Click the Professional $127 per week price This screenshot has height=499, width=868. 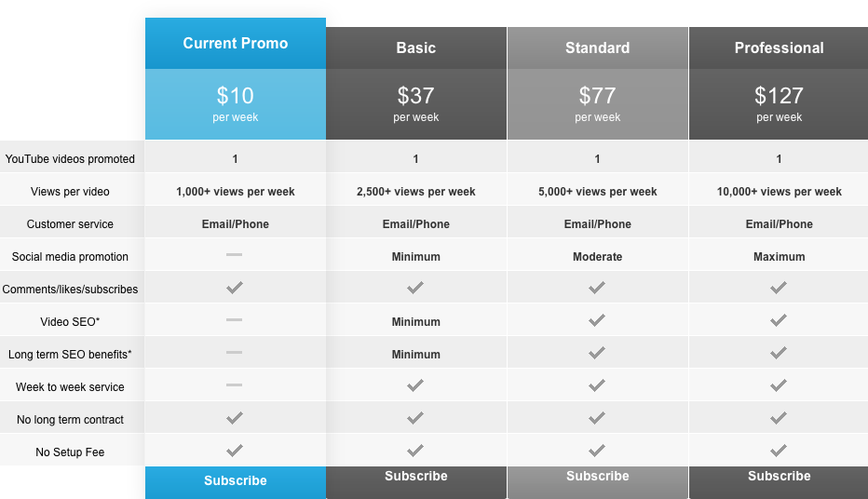(779, 104)
